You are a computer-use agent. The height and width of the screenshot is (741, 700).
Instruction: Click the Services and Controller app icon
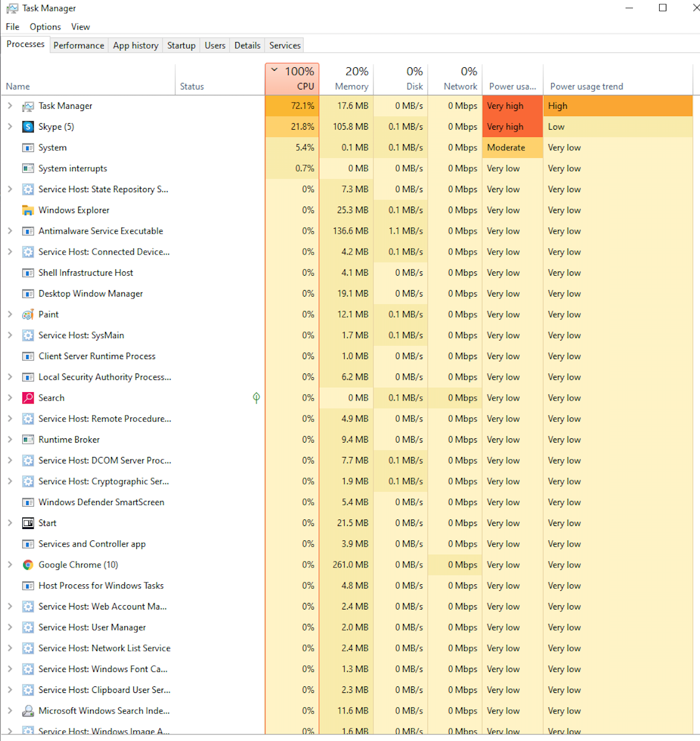(28, 544)
